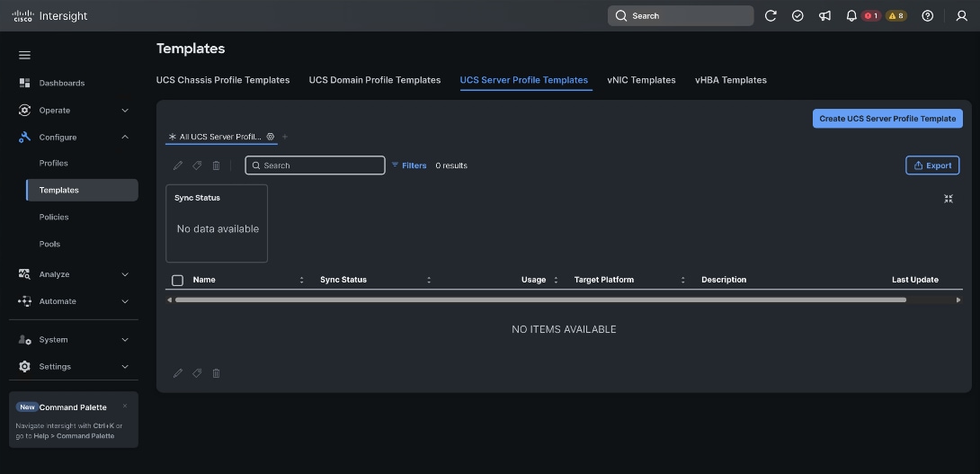Click the bottom edit pencil icon below table
This screenshot has height=474, width=980.
point(178,372)
